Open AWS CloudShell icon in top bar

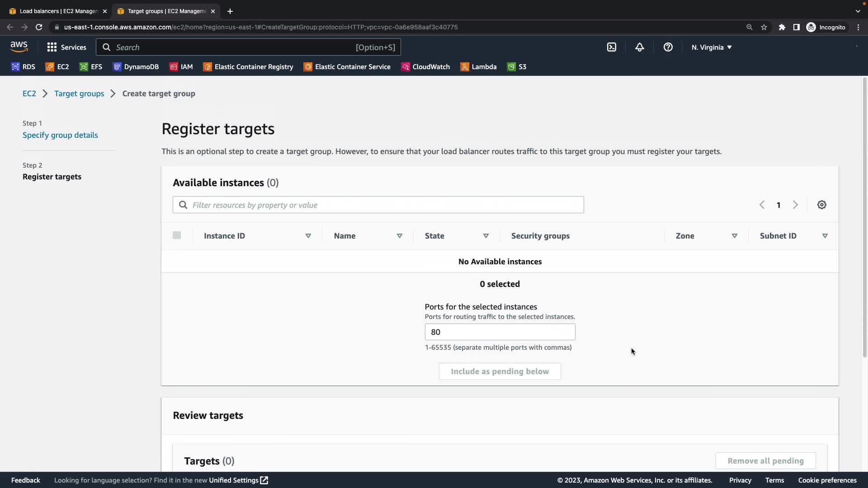(611, 47)
